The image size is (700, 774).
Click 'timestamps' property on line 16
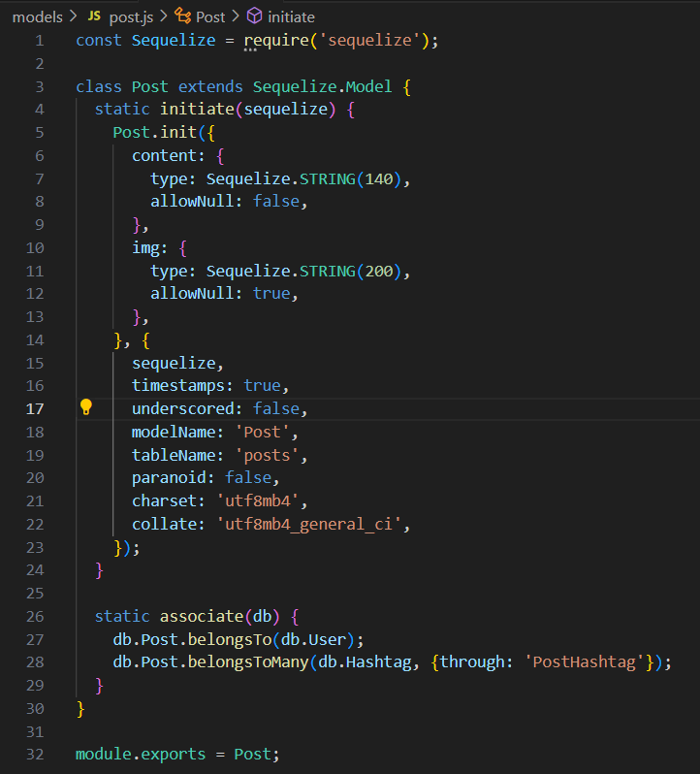(x=178, y=385)
